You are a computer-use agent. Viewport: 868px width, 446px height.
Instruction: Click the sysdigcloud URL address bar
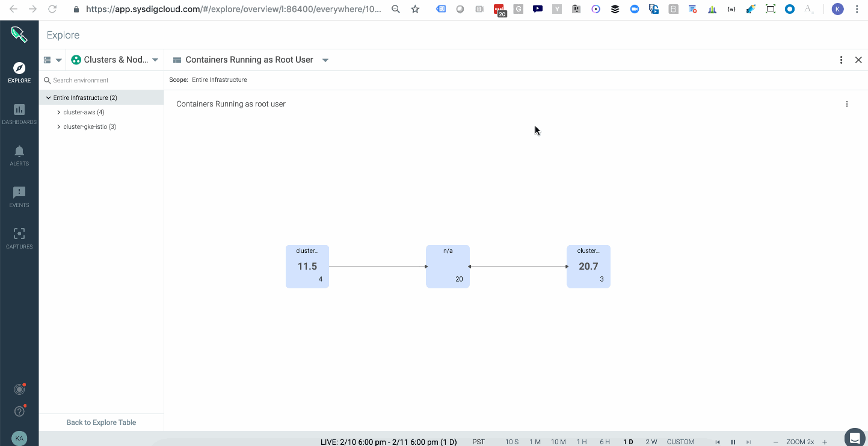tap(233, 9)
